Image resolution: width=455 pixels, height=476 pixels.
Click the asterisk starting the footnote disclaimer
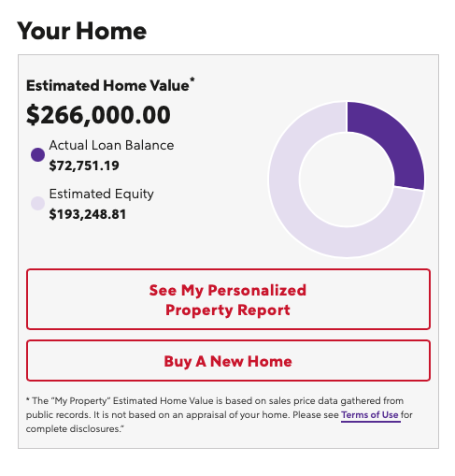point(28,399)
